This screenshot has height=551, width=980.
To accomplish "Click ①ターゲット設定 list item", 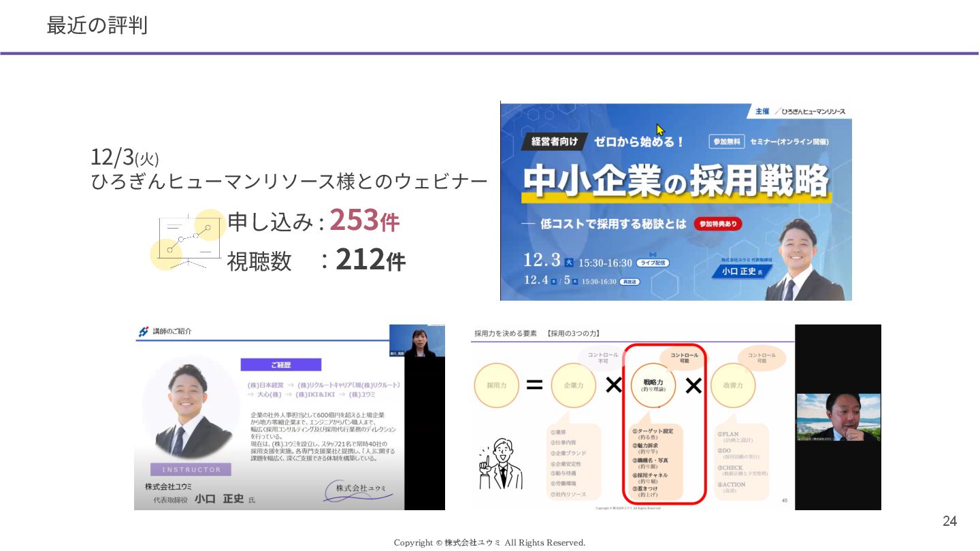I will click(653, 432).
